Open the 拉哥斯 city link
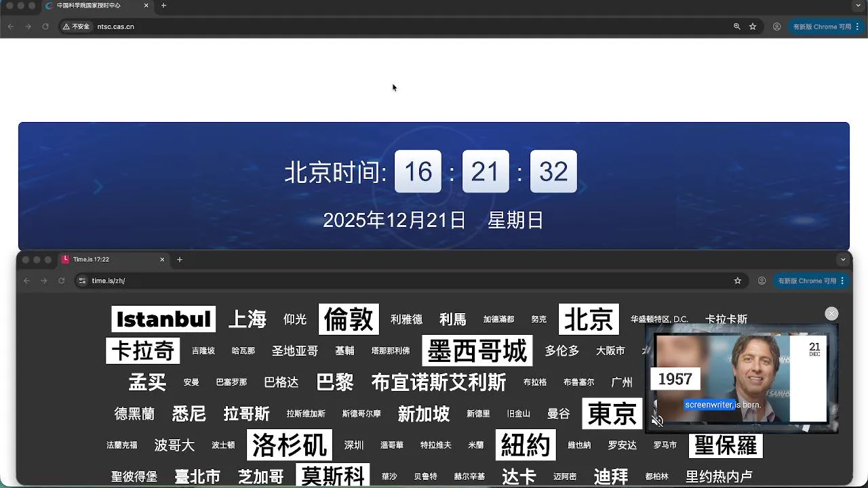Screen dimensions: 868x488 click(247, 413)
